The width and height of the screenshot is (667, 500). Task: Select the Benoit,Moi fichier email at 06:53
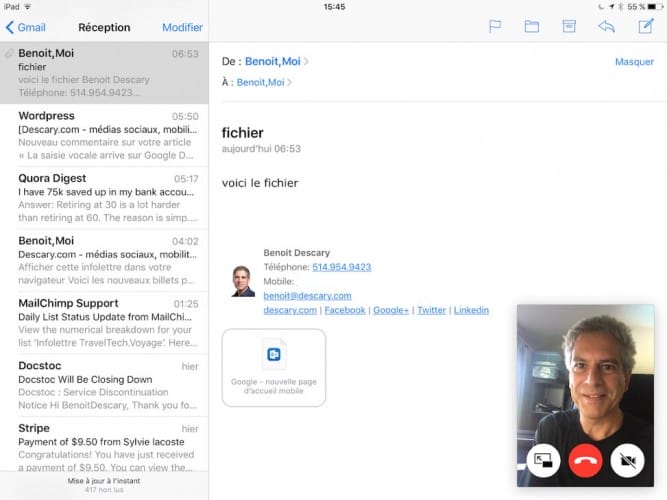click(x=104, y=73)
